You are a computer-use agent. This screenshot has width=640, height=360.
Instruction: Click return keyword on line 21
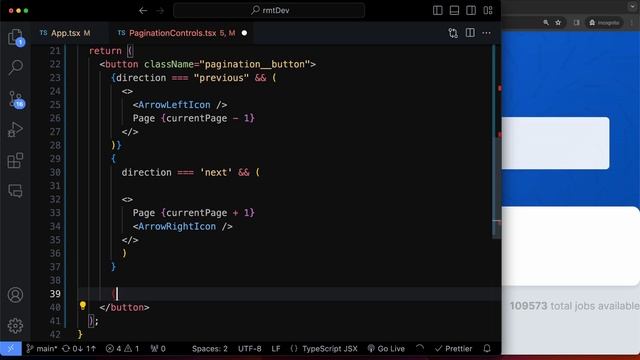105,51
